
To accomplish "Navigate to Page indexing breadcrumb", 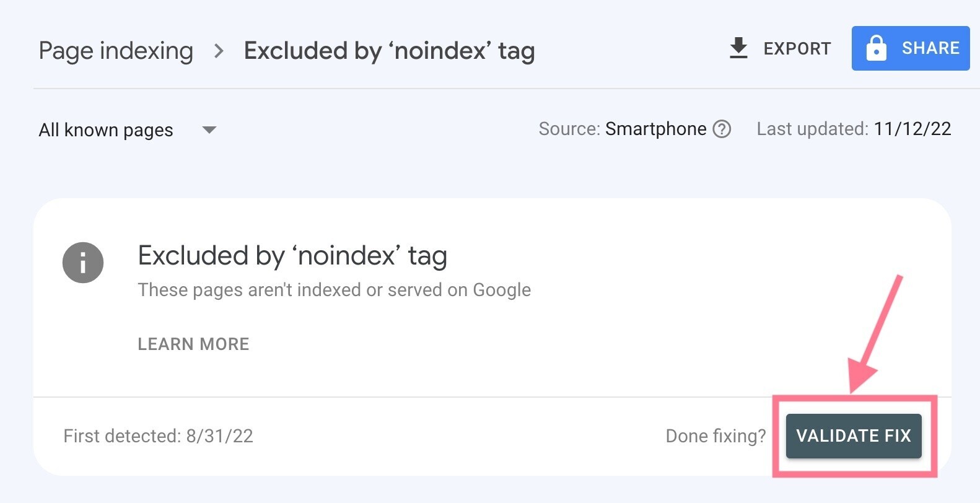I will click(x=116, y=51).
